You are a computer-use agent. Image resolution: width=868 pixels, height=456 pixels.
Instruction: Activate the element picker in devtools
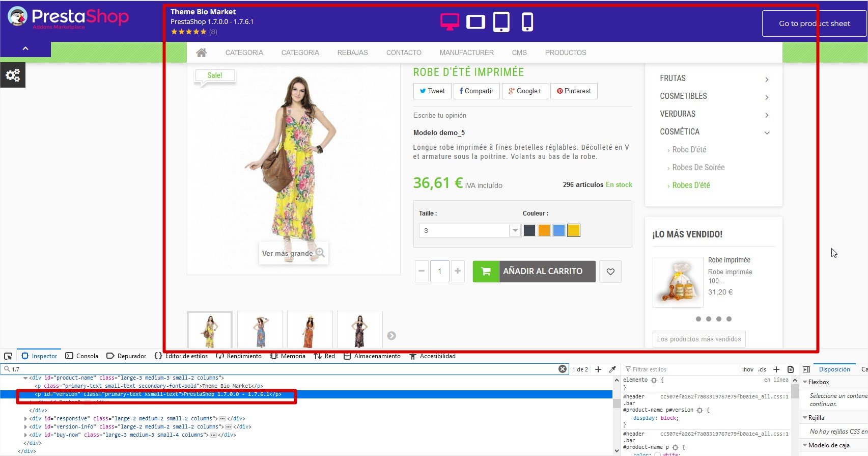(8, 356)
